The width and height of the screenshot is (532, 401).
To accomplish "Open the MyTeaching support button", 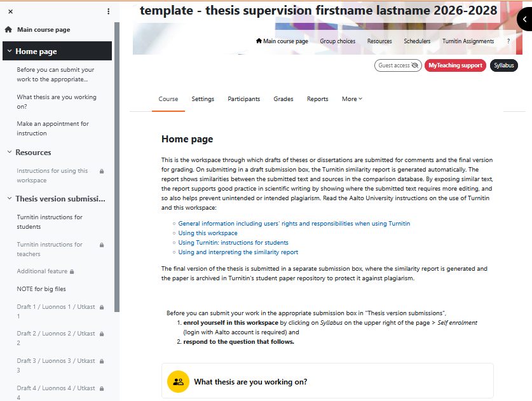I will [455, 65].
